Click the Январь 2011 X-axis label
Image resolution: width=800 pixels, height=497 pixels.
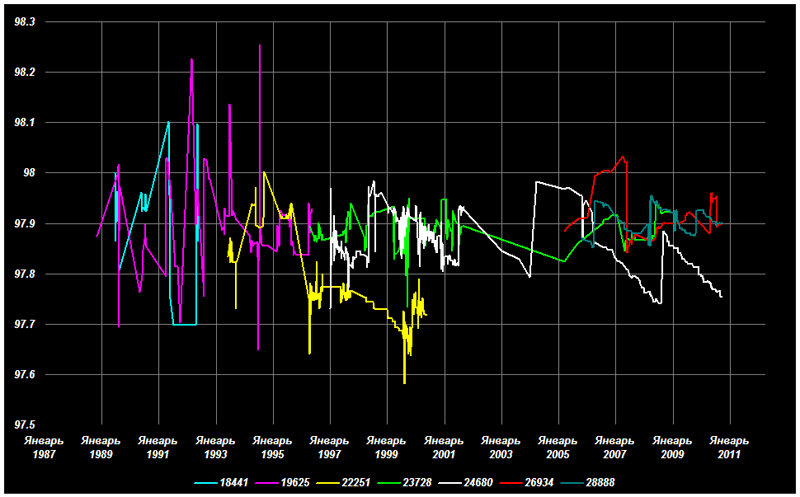729,446
